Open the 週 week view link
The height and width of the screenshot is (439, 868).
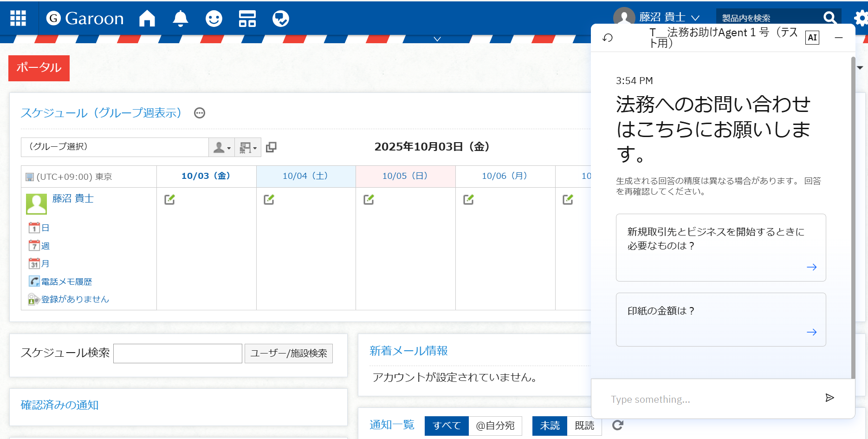(45, 246)
